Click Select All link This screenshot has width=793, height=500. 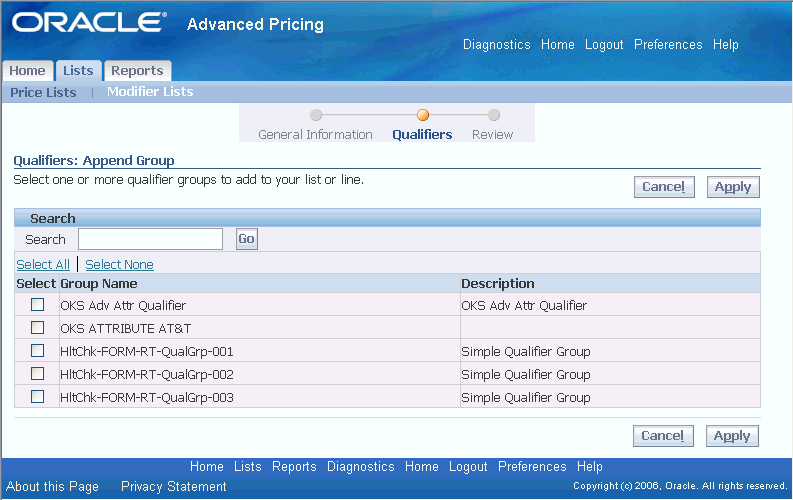43,264
